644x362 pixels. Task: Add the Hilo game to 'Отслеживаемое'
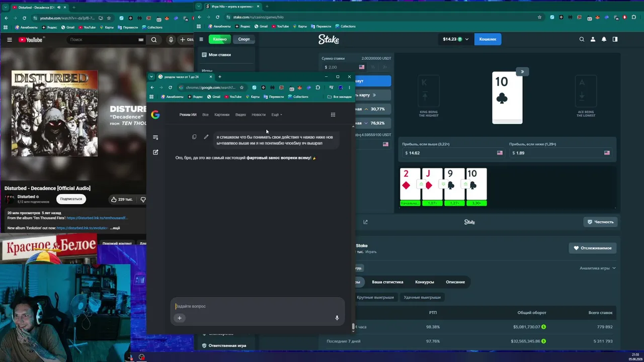(593, 248)
